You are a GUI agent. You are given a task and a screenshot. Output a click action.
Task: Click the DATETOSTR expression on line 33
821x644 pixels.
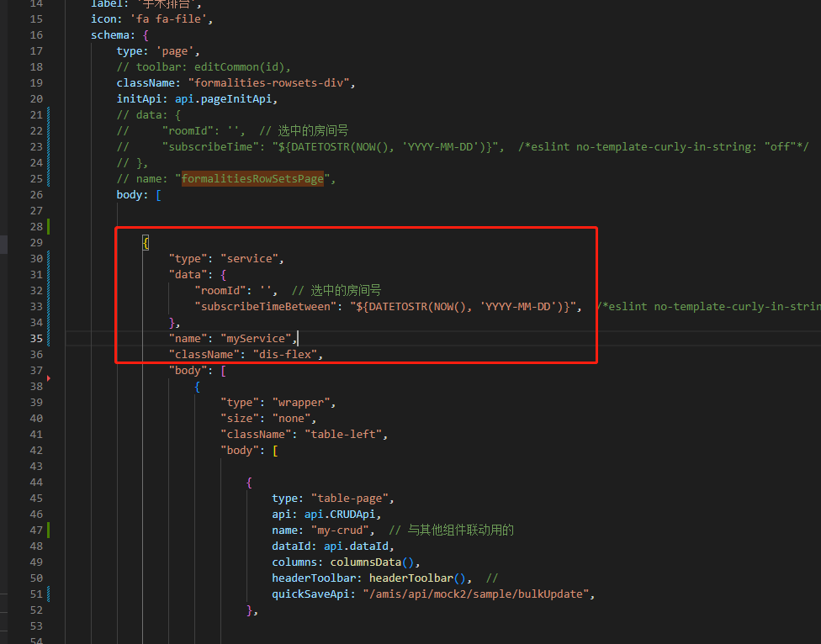click(463, 307)
